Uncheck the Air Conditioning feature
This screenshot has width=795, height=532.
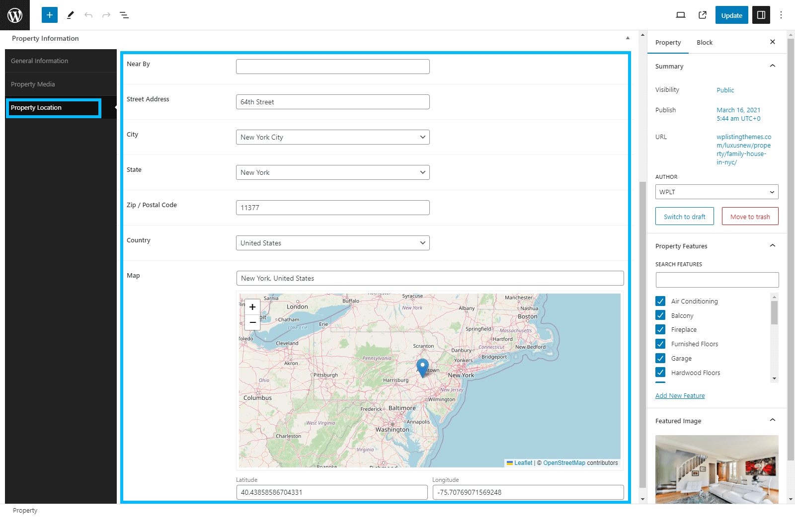point(660,301)
